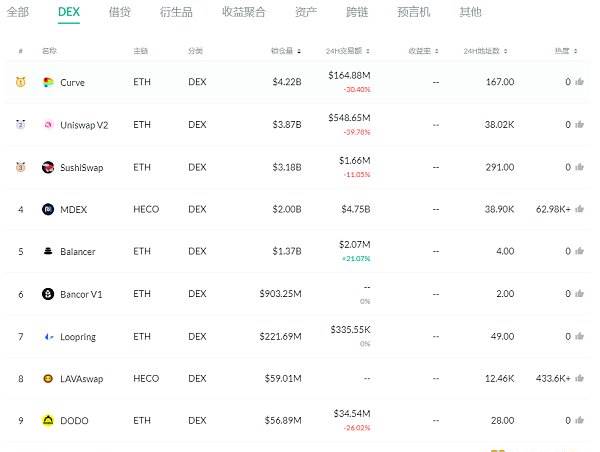
Task: Like MDEX with its thumbs-up icon
Action: coord(579,209)
